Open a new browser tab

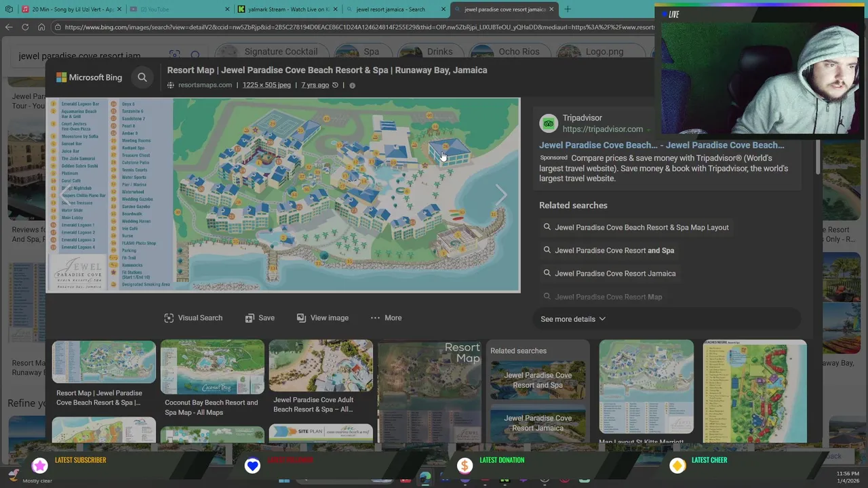point(568,9)
